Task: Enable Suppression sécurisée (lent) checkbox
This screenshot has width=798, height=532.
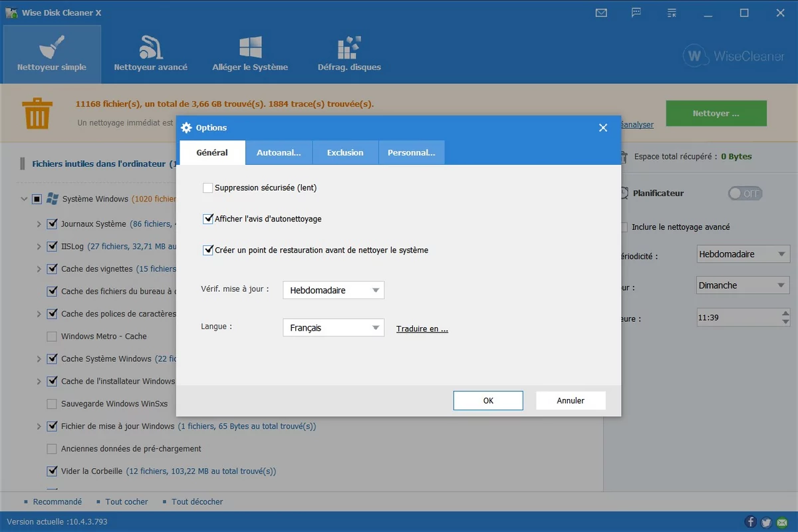Action: pyautogui.click(x=207, y=188)
